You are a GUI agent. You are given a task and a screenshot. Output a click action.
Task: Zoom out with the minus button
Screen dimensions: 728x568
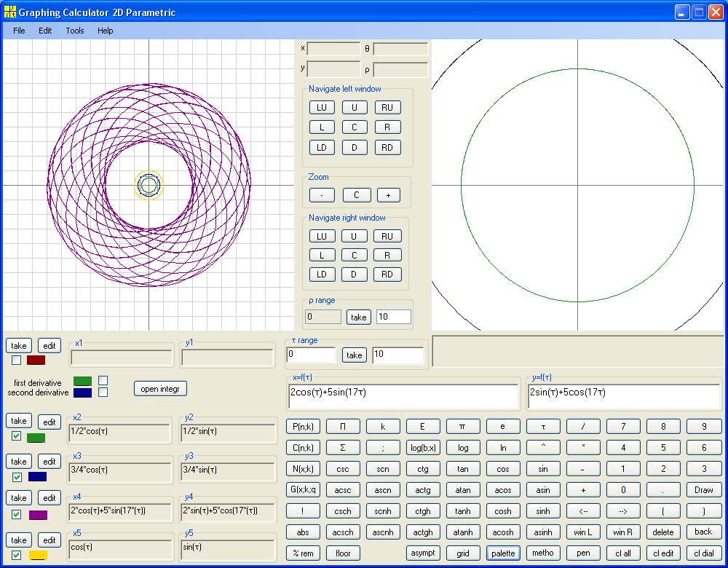coord(322,195)
